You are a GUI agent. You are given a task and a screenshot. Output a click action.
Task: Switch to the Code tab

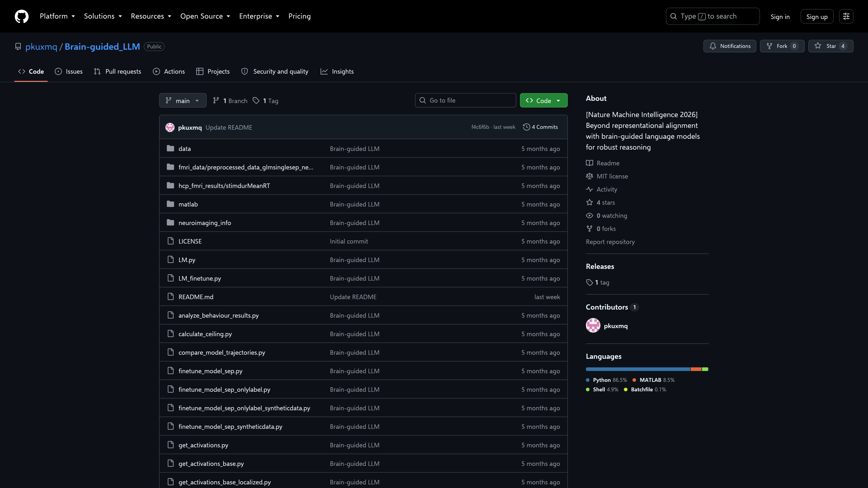point(31,71)
